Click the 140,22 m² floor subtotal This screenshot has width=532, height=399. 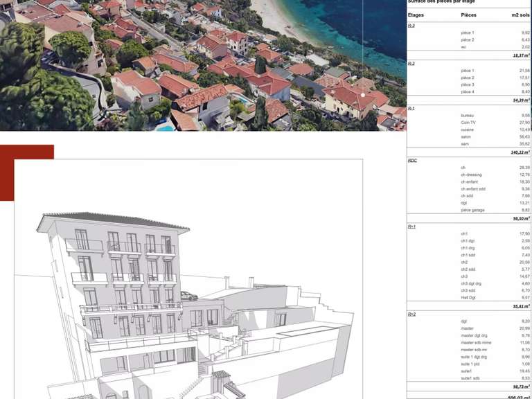pyautogui.click(x=520, y=152)
